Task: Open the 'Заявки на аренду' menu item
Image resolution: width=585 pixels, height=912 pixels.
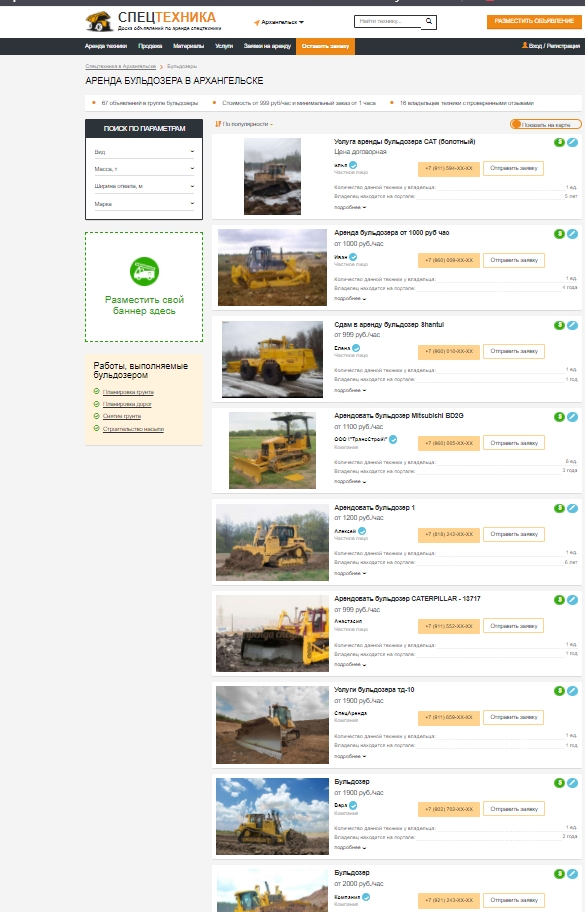Action: pos(267,46)
